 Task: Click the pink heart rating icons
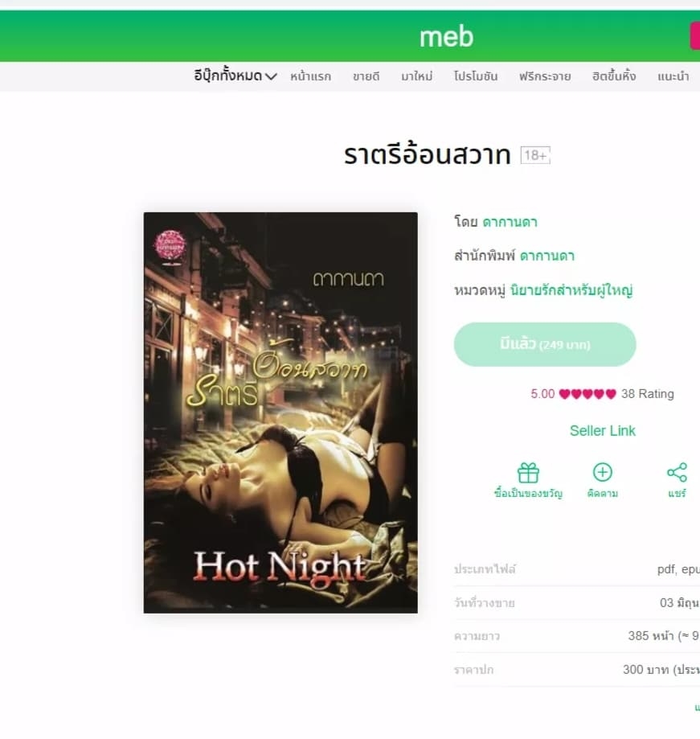click(587, 394)
